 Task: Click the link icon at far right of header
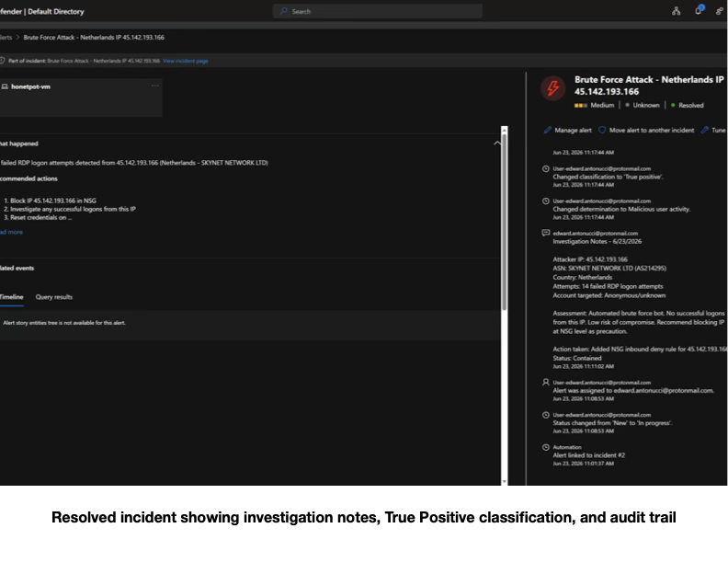(720, 11)
